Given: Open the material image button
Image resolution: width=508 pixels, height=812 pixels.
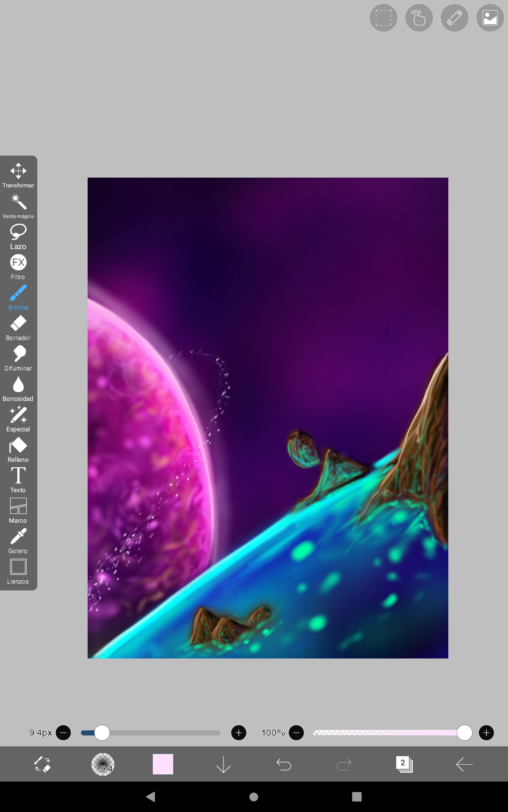Looking at the screenshot, I should (490, 18).
